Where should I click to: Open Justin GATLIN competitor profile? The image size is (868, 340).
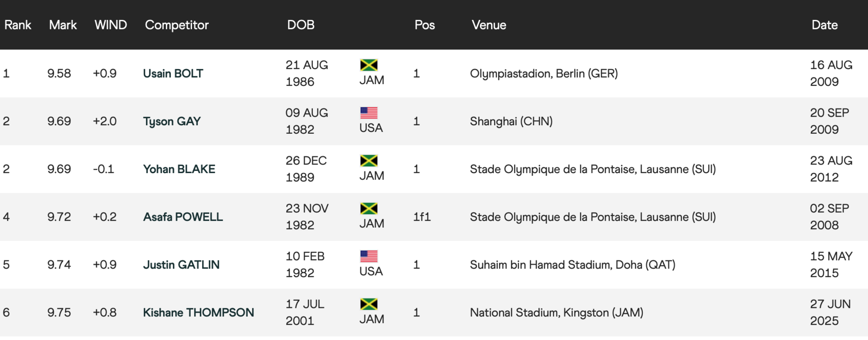tap(181, 265)
